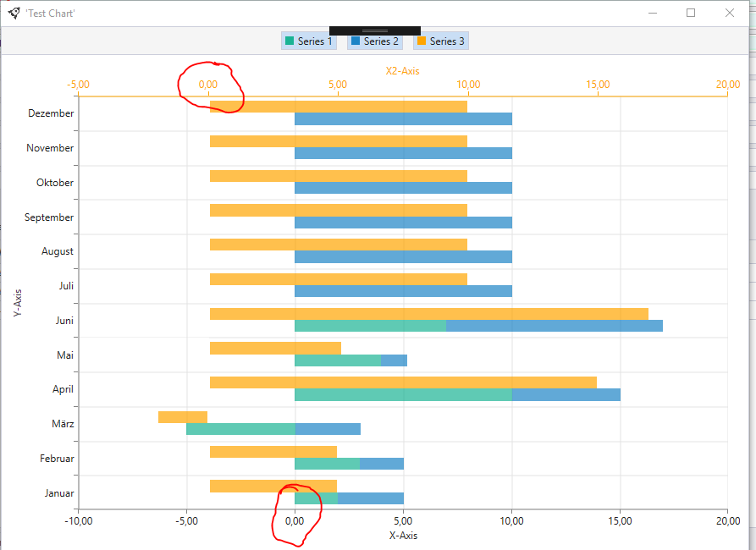
Task: Select the Februar category label
Action: (57, 459)
